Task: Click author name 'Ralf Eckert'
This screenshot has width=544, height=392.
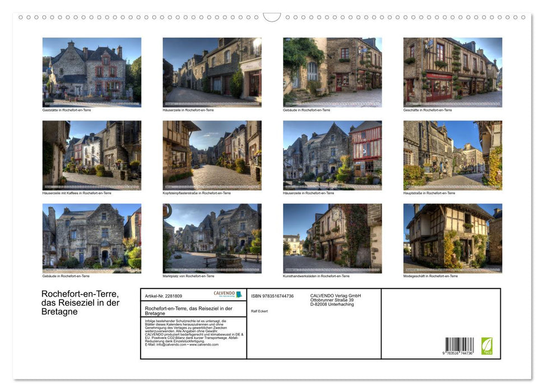Action: (259, 311)
